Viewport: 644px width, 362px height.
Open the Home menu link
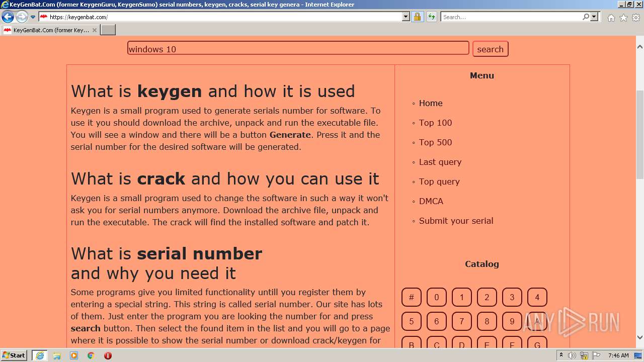click(431, 103)
